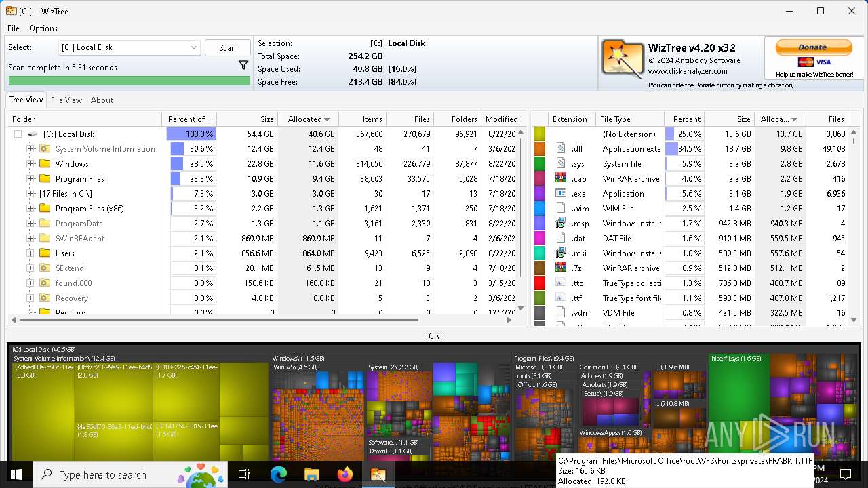Click the yellow (No Extension) color swatch

coord(540,134)
